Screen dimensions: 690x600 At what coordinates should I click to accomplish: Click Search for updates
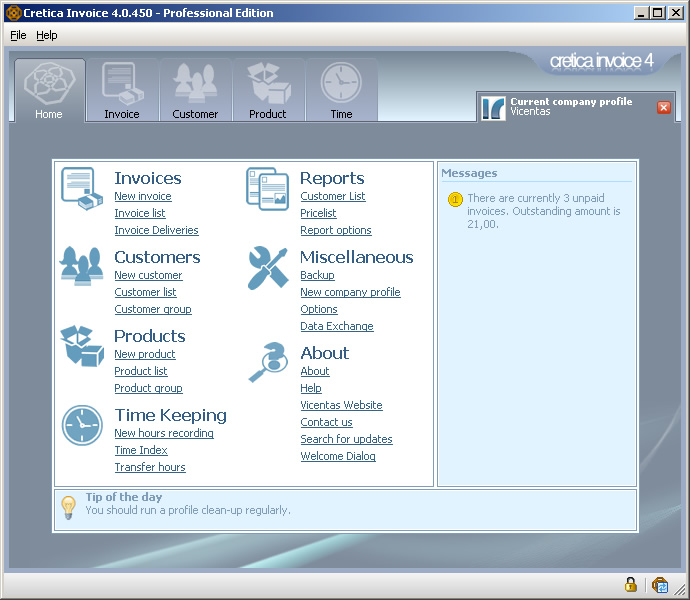click(x=346, y=439)
